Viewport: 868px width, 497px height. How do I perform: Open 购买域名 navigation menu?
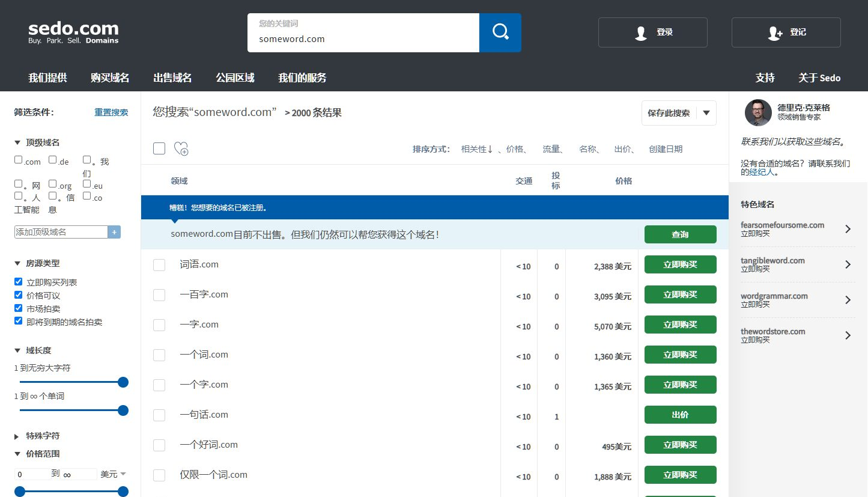pos(110,78)
